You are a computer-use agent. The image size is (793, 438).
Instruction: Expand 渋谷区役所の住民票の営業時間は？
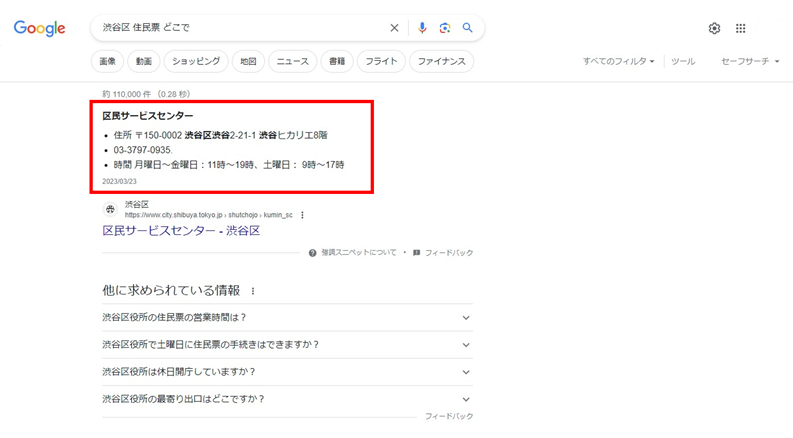pos(287,318)
